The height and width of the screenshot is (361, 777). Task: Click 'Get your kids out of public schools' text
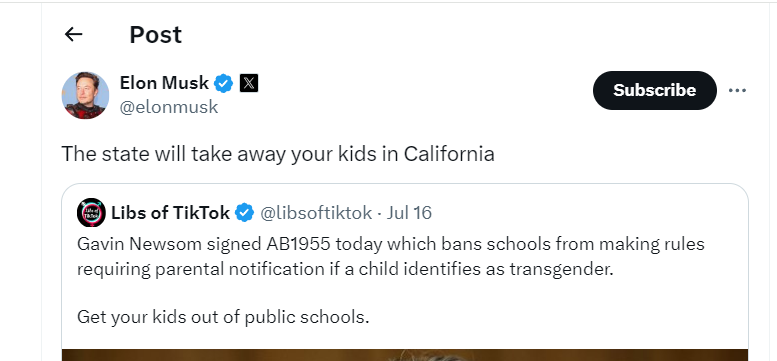pyautogui.click(x=223, y=317)
